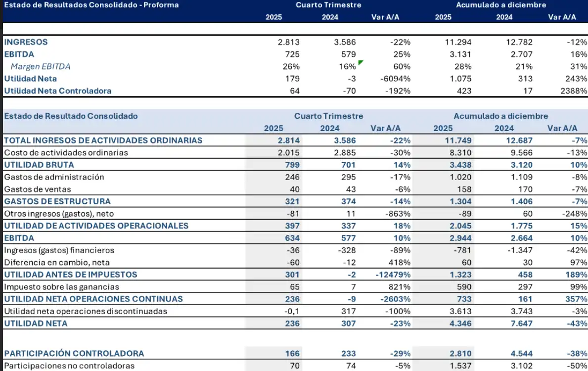Select the INGRESOS row label
588x371 pixels.
25,42
